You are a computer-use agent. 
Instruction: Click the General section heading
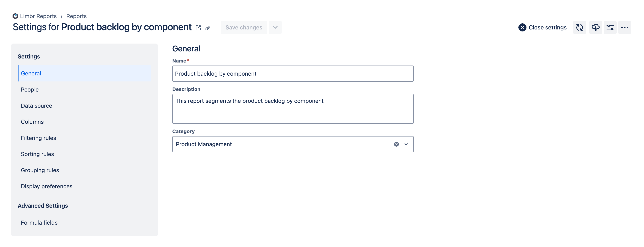(x=186, y=49)
